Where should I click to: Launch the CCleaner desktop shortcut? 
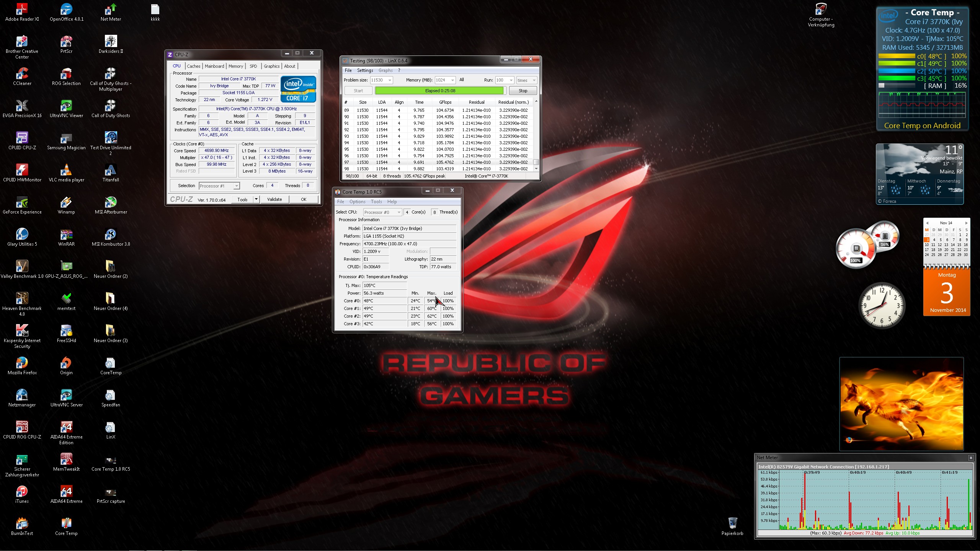22,76
